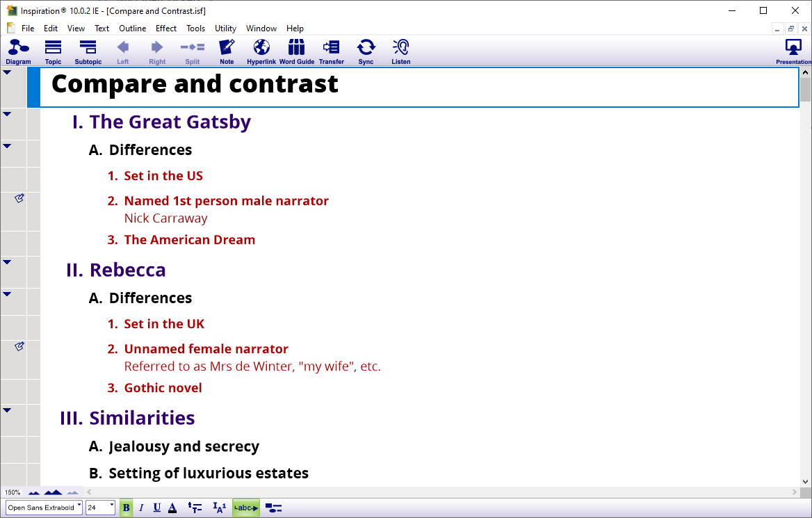This screenshot has height=518, width=812.
Task: Click the document icon beside File menu
Action: (11, 28)
